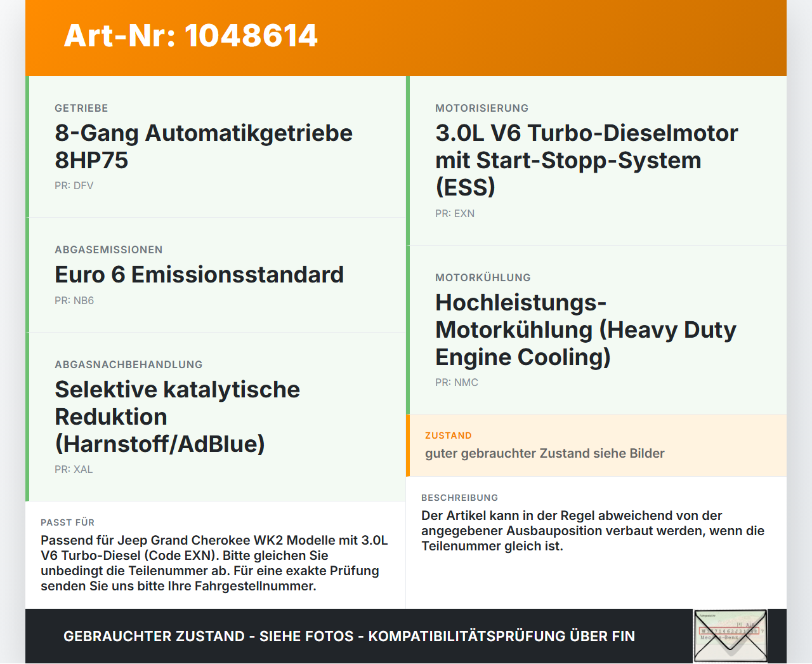The image size is (812, 664).
Task: Click the MOTORISIERUNG section label
Action: click(x=481, y=109)
